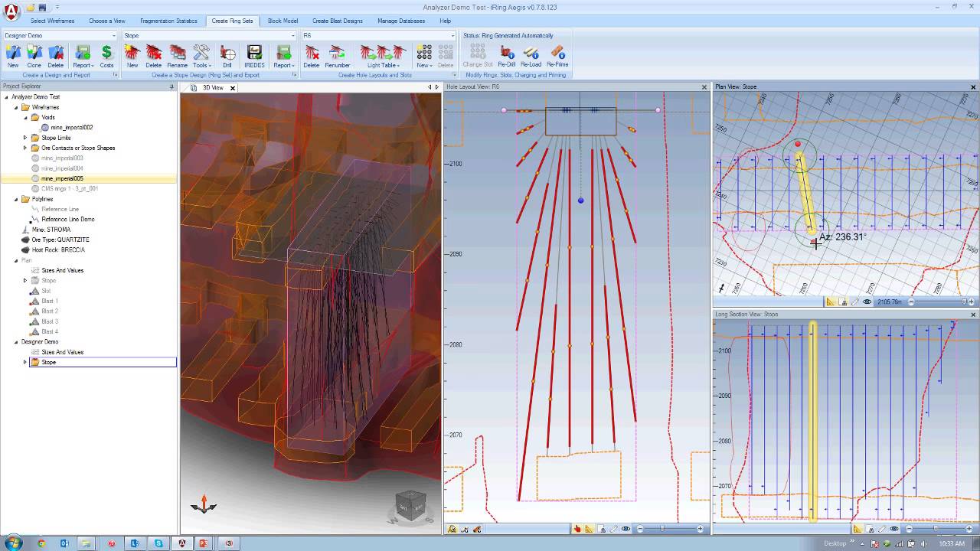980x551 pixels.
Task: Open the Designer Demo dropdown
Action: point(114,35)
